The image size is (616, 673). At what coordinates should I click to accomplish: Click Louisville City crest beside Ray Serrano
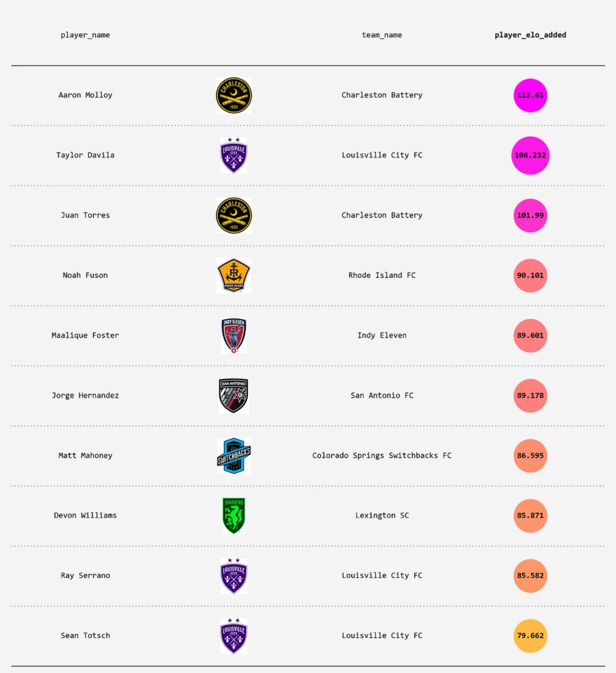point(233,575)
